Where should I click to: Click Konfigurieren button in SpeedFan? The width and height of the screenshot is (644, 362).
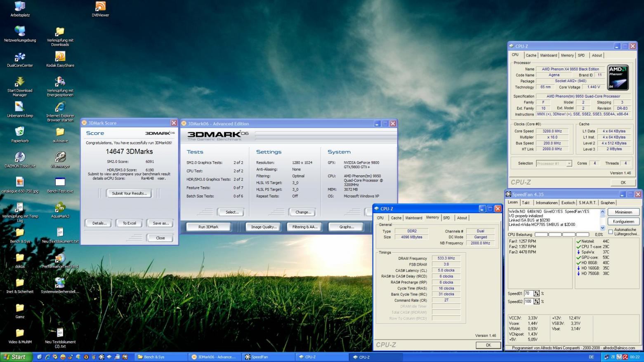623,221
